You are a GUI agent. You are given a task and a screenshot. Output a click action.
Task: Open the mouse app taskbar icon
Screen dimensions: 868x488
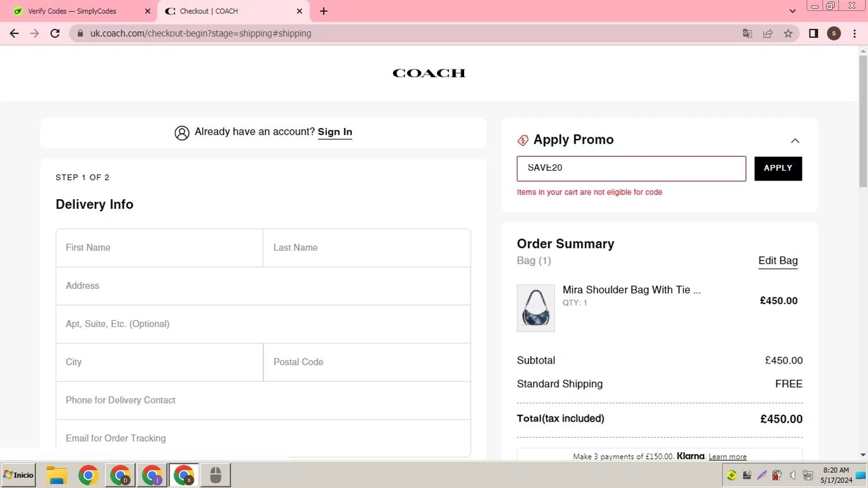pyautogui.click(x=215, y=475)
